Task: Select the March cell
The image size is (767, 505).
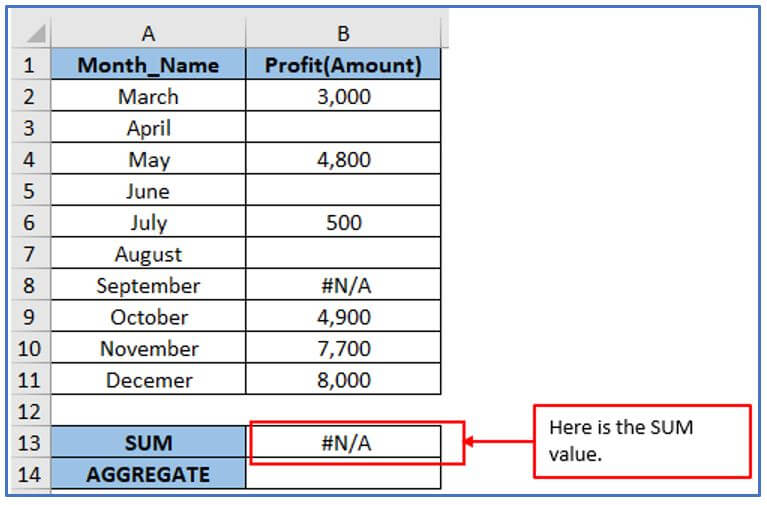Action: tap(148, 96)
